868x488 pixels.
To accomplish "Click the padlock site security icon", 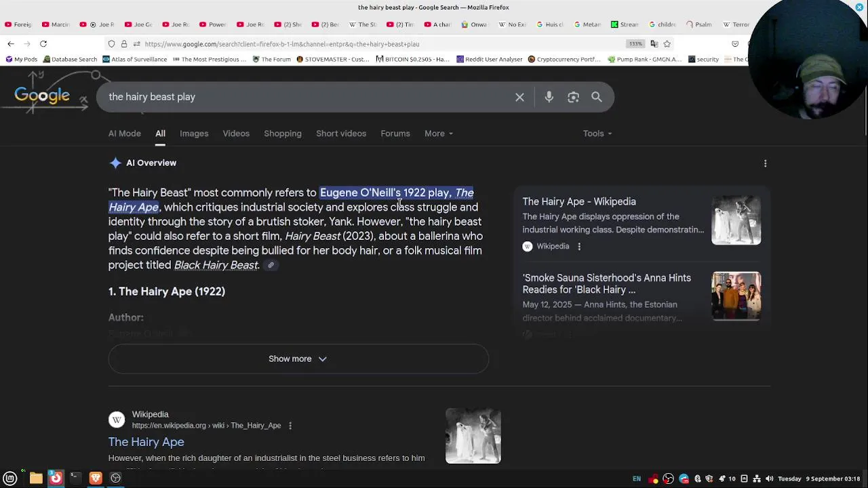I will pos(124,44).
